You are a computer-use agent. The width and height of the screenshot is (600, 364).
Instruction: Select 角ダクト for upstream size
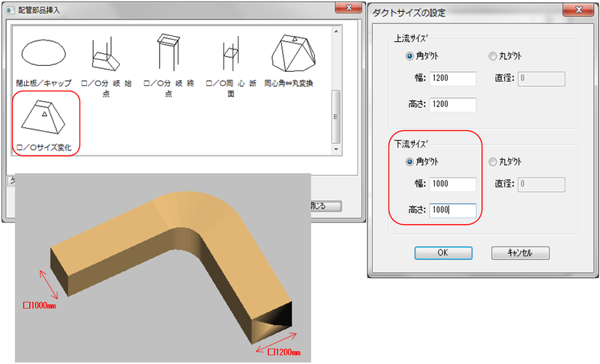click(x=409, y=56)
